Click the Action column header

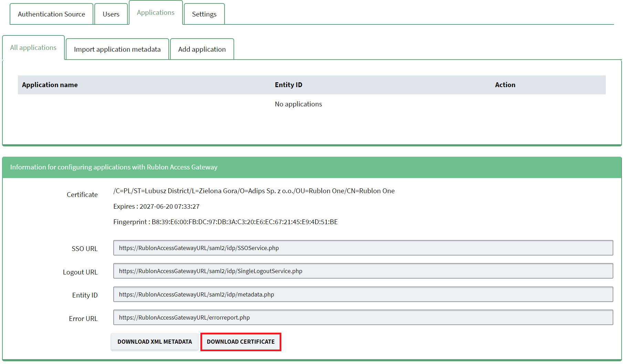tap(505, 85)
